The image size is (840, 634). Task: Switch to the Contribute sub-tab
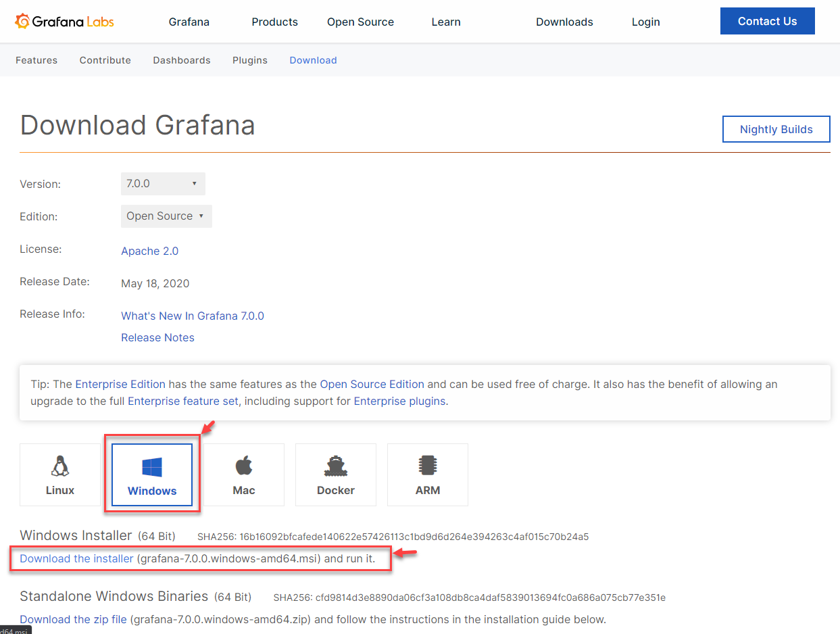click(x=105, y=60)
